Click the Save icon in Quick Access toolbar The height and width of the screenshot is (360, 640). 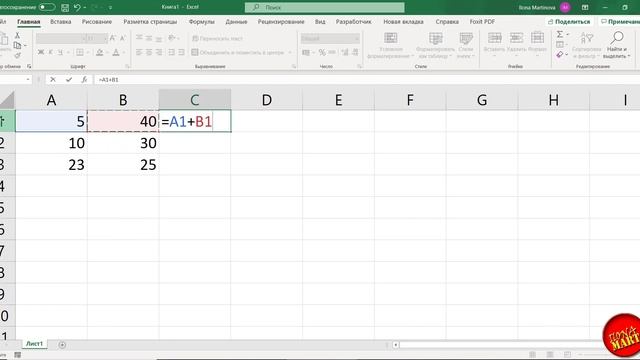[65, 7]
